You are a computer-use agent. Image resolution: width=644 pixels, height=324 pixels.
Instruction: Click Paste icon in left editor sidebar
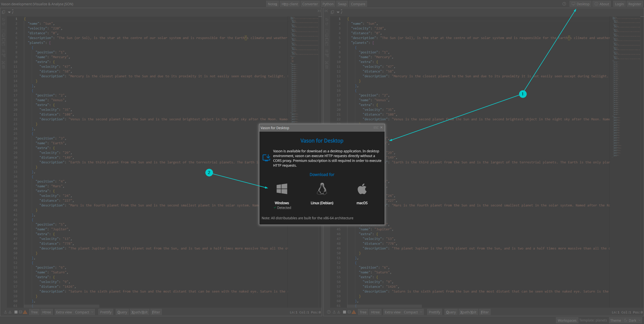click(4, 40)
